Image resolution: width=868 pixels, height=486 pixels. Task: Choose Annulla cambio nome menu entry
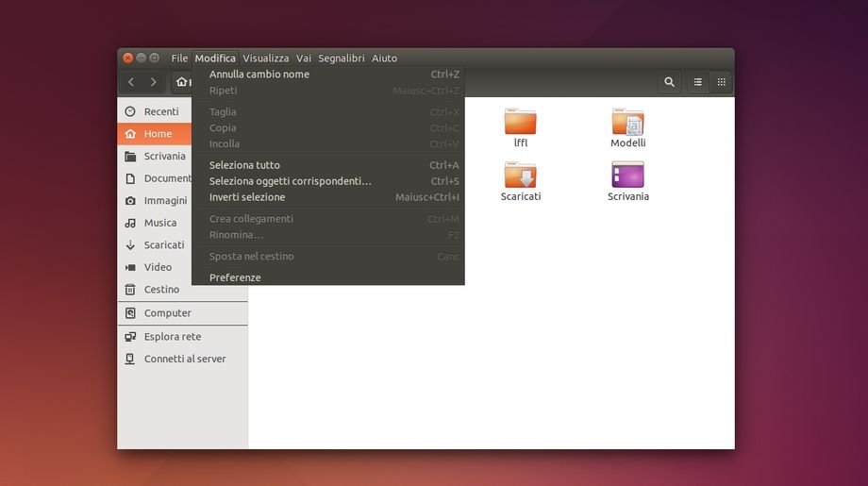pyautogui.click(x=259, y=75)
